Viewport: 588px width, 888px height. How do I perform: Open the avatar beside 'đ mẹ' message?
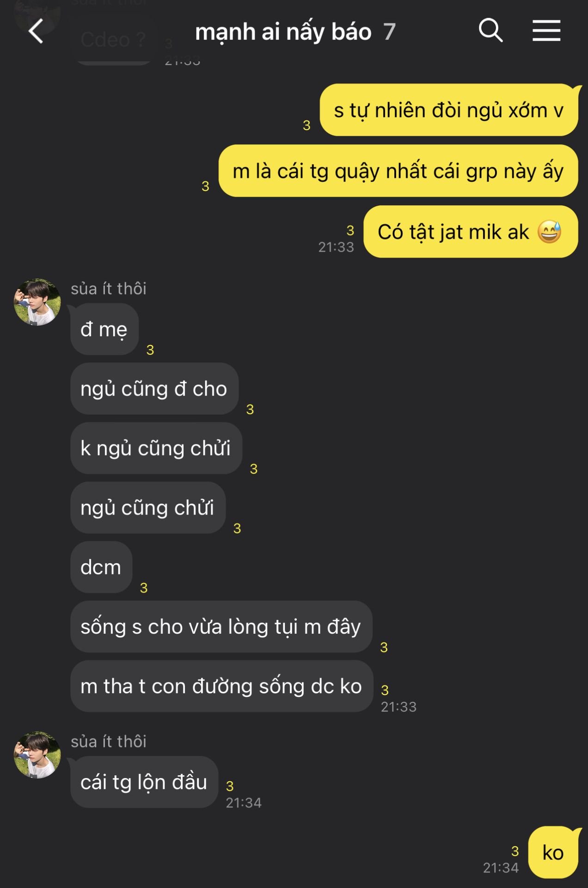[37, 302]
